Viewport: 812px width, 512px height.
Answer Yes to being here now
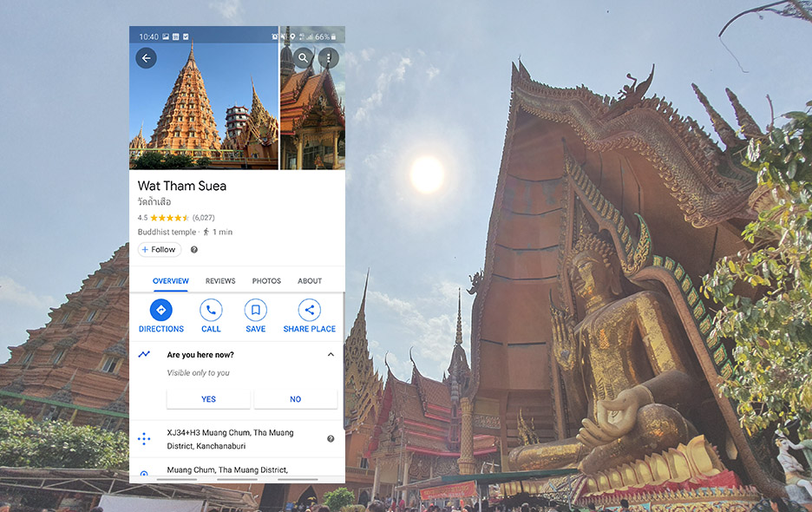pos(208,399)
